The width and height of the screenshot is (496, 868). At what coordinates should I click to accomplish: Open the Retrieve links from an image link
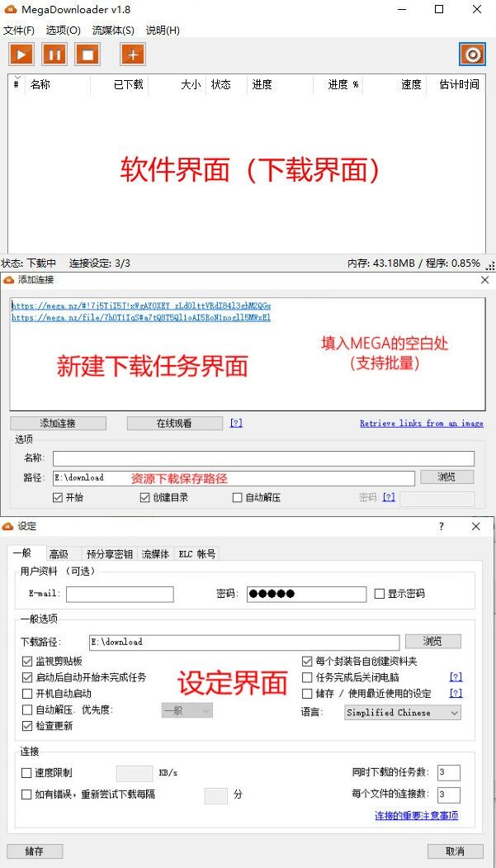(x=421, y=423)
